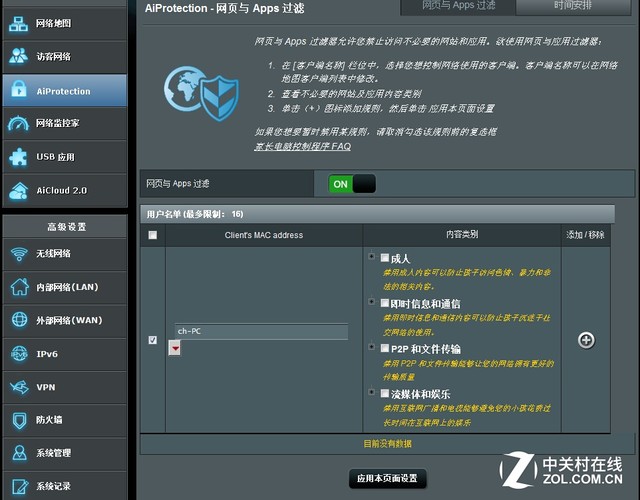Open the 网络地图 menu item
The image size is (640, 500).
(x=65, y=23)
